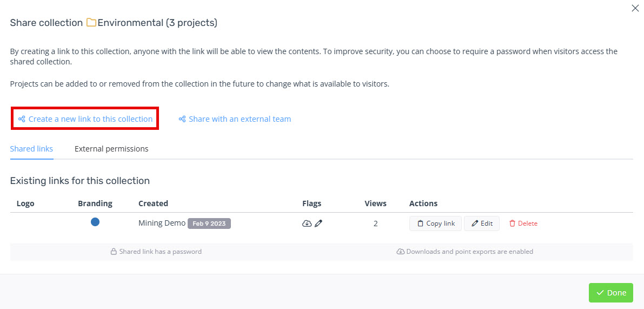Click the pencil flag icon in Flags column
This screenshot has width=644, height=309.
point(318,223)
